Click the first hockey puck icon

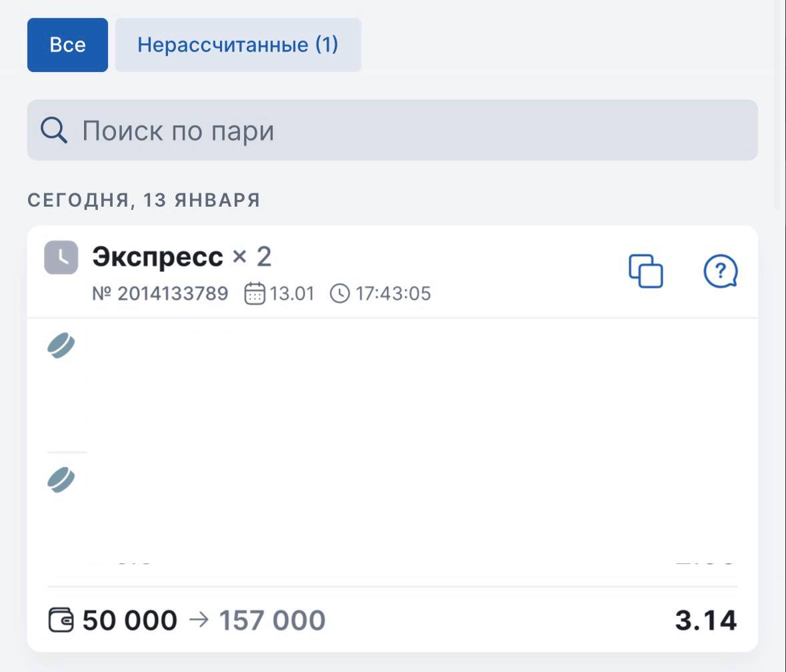tap(61, 345)
